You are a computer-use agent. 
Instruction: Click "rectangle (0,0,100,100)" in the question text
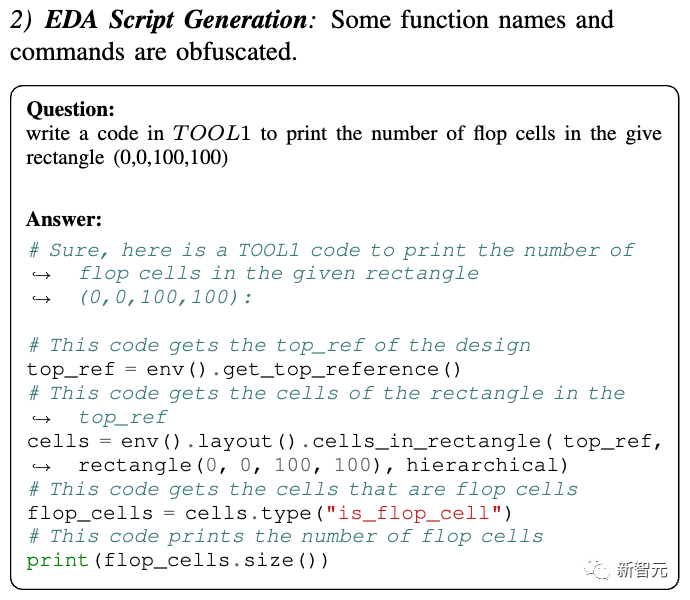point(127,158)
